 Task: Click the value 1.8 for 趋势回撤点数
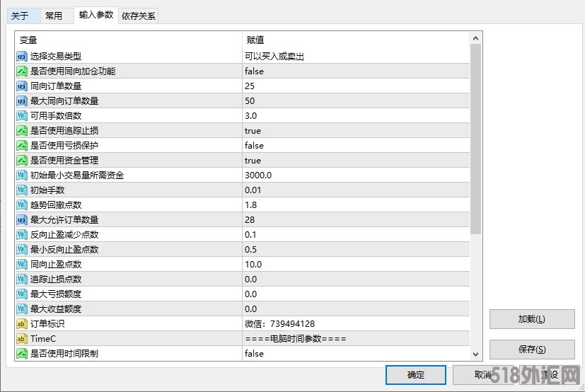(250, 205)
